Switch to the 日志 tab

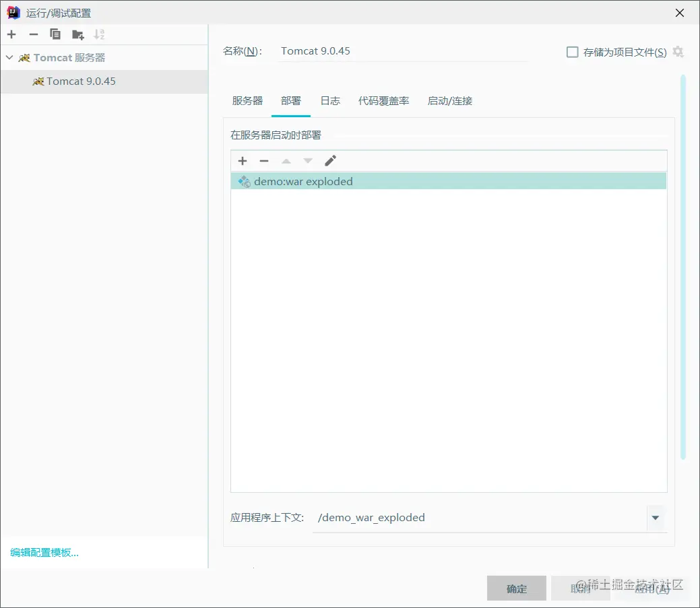tap(330, 101)
